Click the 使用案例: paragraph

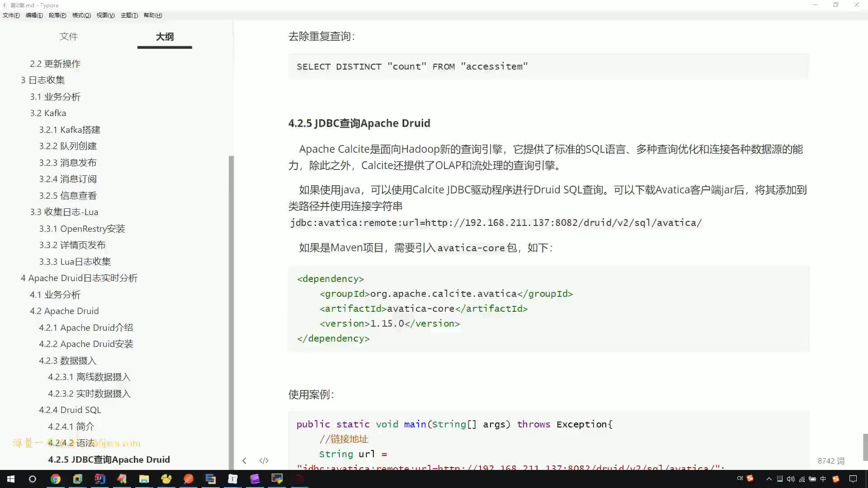click(311, 394)
